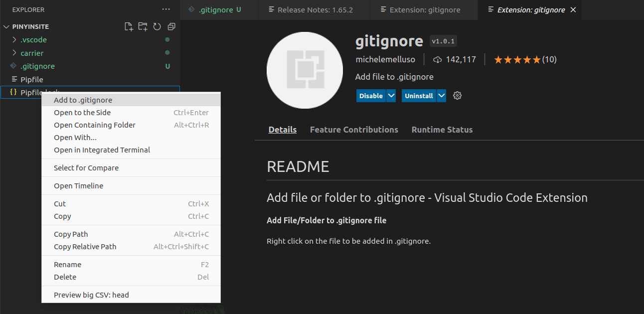Choose Delete from the context menu

click(x=131, y=277)
